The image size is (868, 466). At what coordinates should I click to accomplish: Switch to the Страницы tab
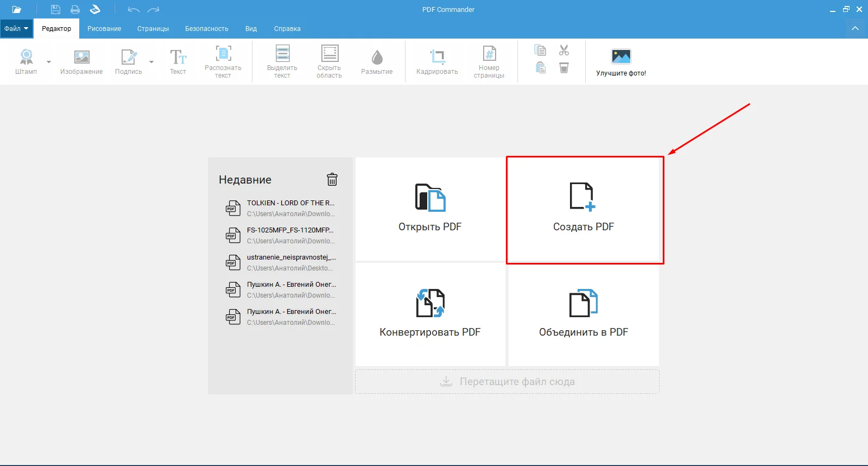(x=153, y=29)
